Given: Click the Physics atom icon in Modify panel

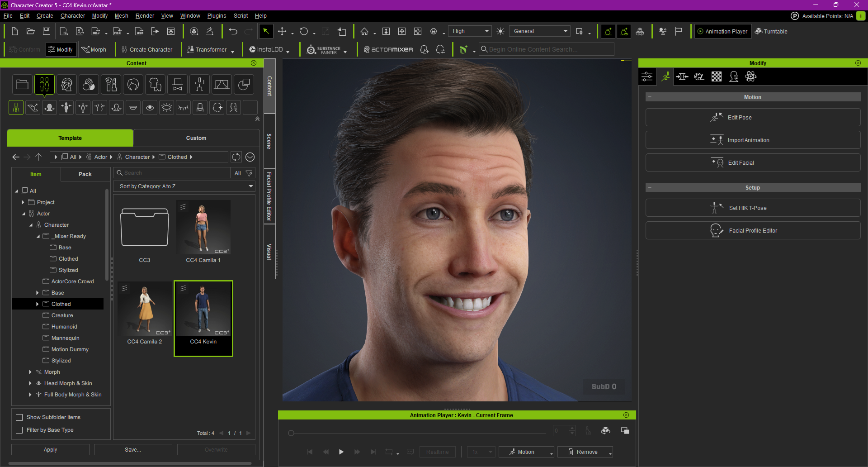Looking at the screenshot, I should 751,76.
